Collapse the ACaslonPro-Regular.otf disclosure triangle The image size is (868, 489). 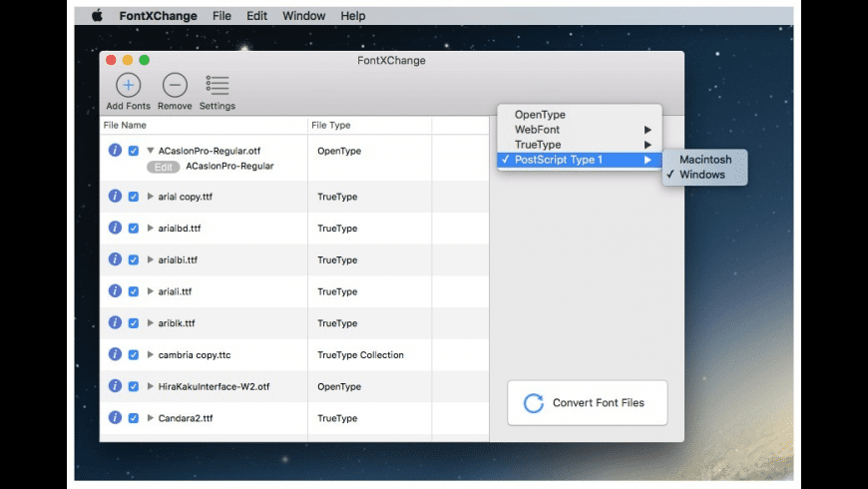coord(150,151)
